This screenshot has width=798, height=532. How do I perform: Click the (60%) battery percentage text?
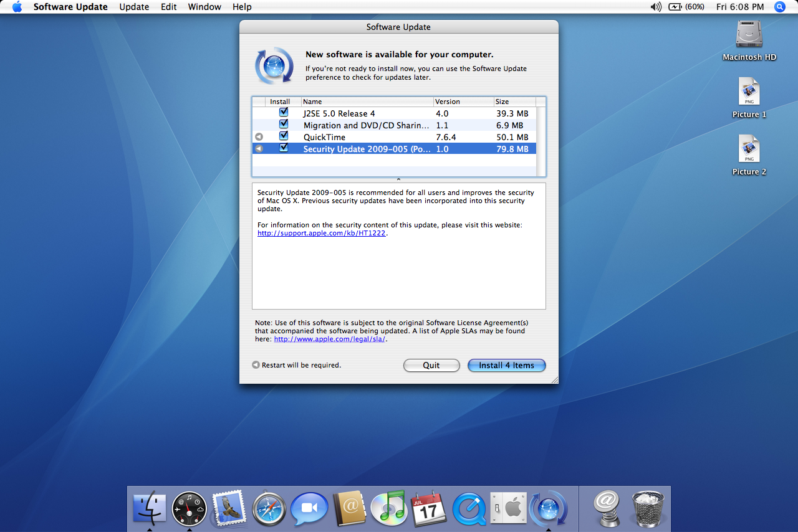click(x=695, y=7)
